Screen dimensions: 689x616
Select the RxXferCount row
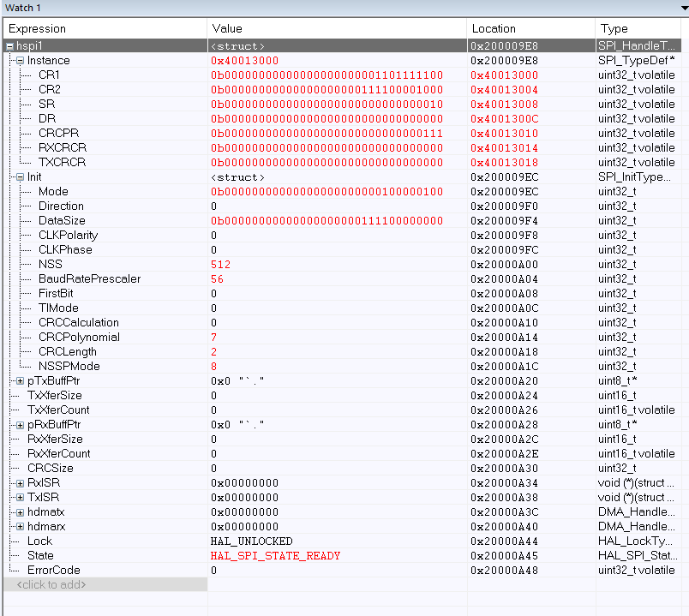(342, 453)
